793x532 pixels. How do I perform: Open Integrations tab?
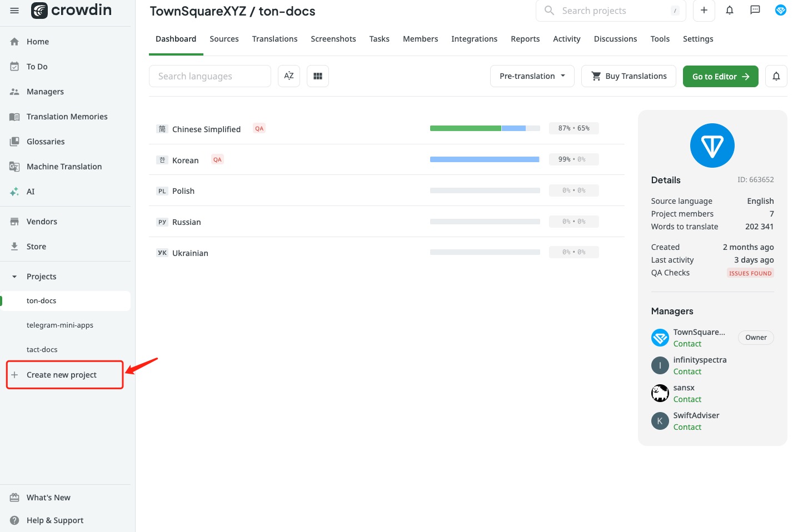475,39
